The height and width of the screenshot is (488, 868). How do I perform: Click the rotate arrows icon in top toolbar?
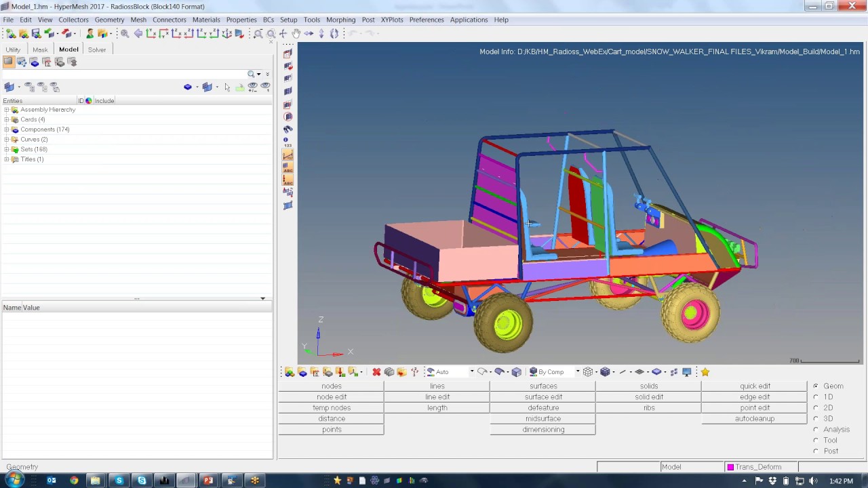pyautogui.click(x=334, y=33)
